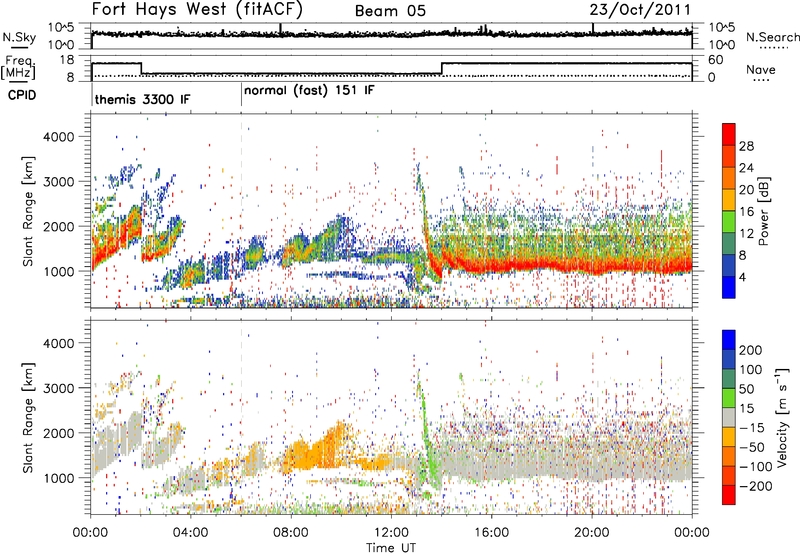800x554 pixels.
Task: Click the '20:00' time tick label
Action: [x=591, y=533]
